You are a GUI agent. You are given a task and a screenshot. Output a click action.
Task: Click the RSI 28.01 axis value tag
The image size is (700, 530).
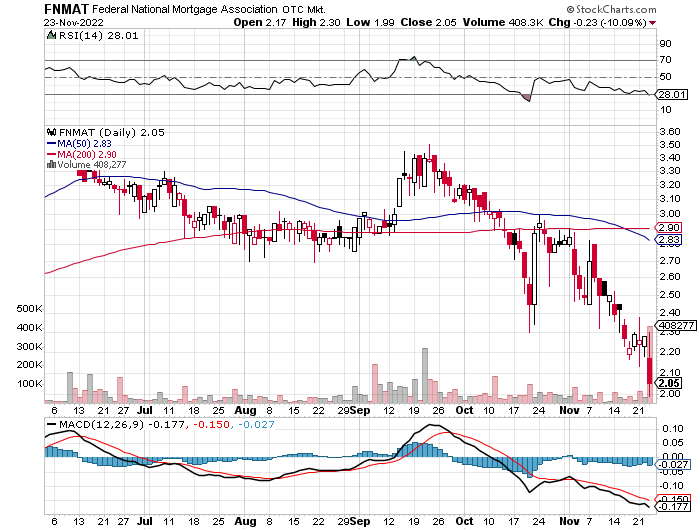(x=672, y=95)
